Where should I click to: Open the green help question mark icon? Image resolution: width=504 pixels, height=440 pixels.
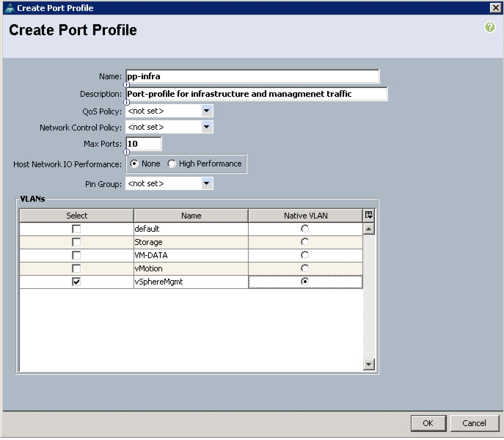(489, 27)
